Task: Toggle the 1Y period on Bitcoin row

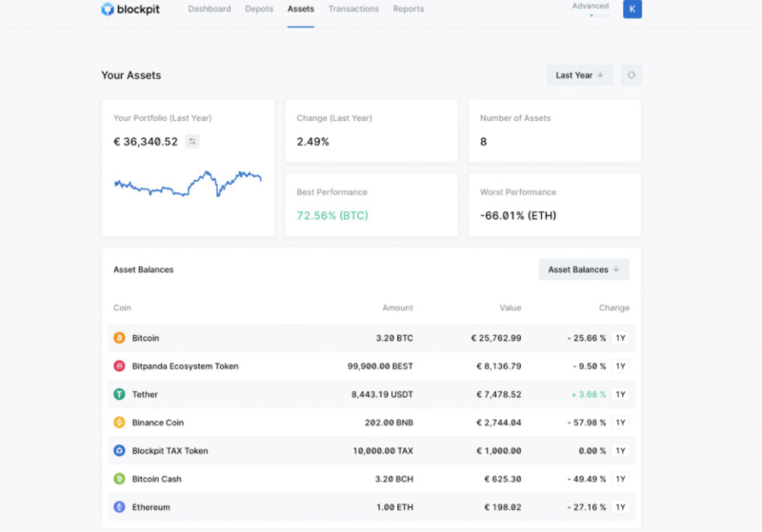Action: [x=620, y=338]
